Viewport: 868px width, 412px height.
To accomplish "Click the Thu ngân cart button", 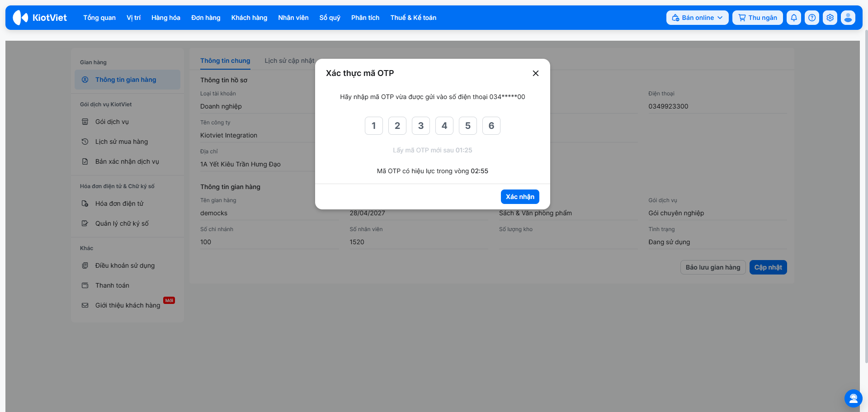I will coord(758,18).
